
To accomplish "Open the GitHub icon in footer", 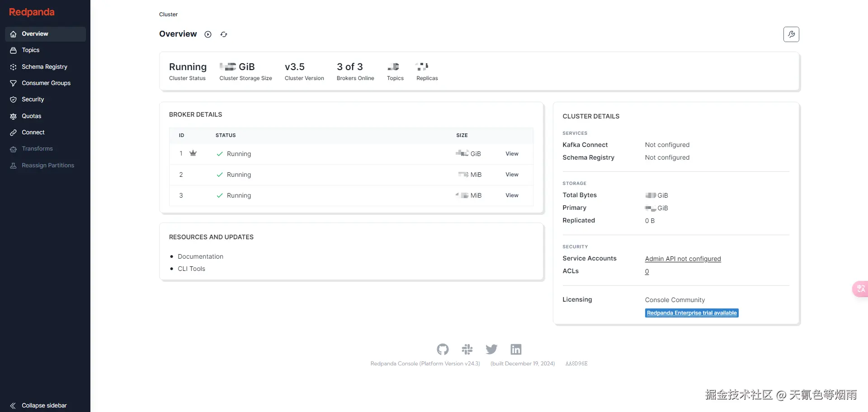I will point(443,349).
